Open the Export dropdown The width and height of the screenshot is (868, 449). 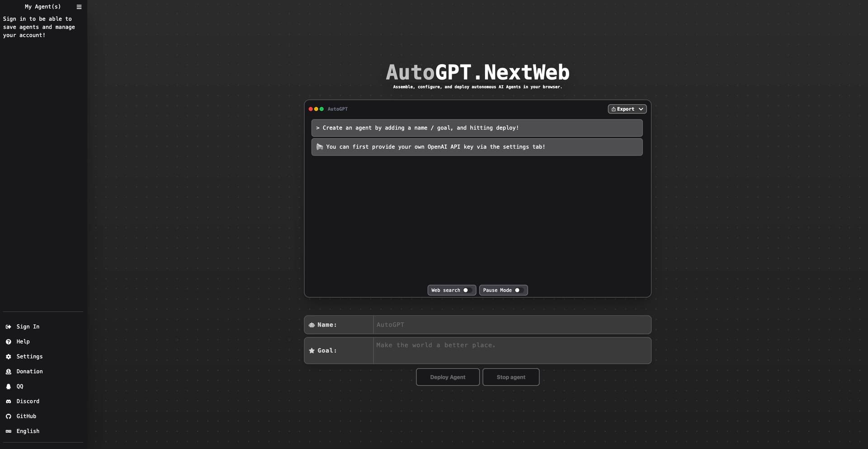pos(627,109)
